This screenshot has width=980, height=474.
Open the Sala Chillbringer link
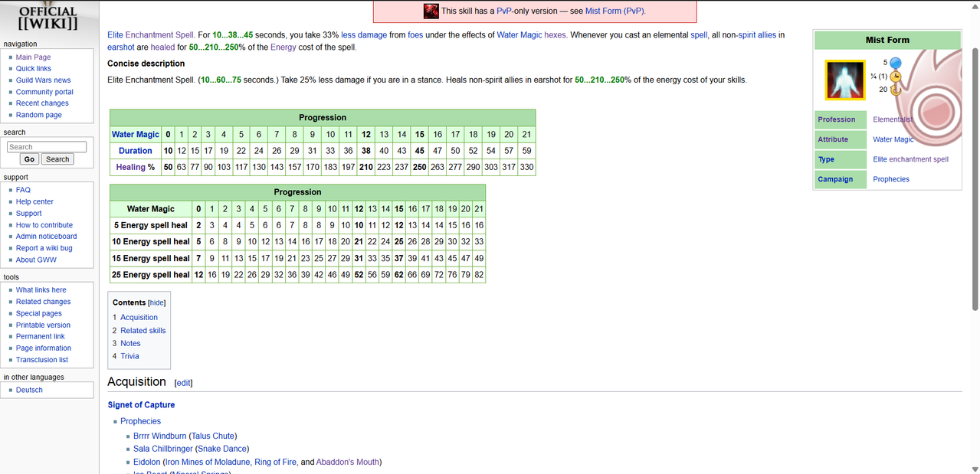(x=162, y=449)
